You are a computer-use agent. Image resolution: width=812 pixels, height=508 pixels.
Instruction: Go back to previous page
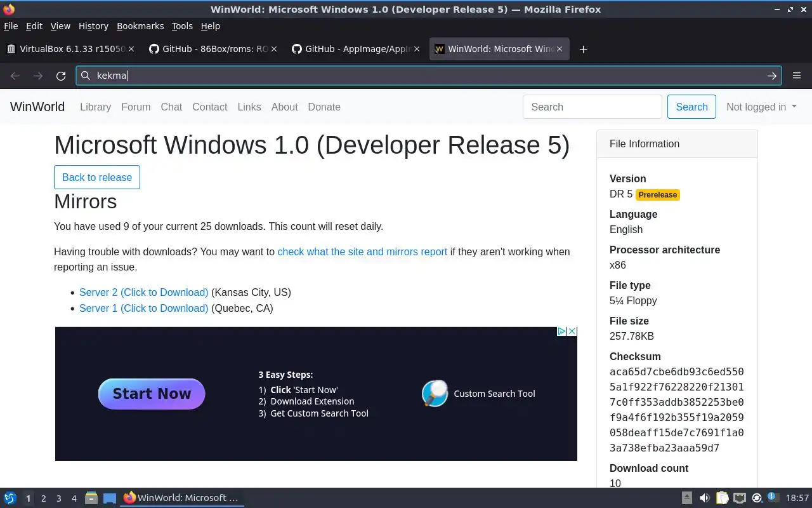click(x=15, y=76)
